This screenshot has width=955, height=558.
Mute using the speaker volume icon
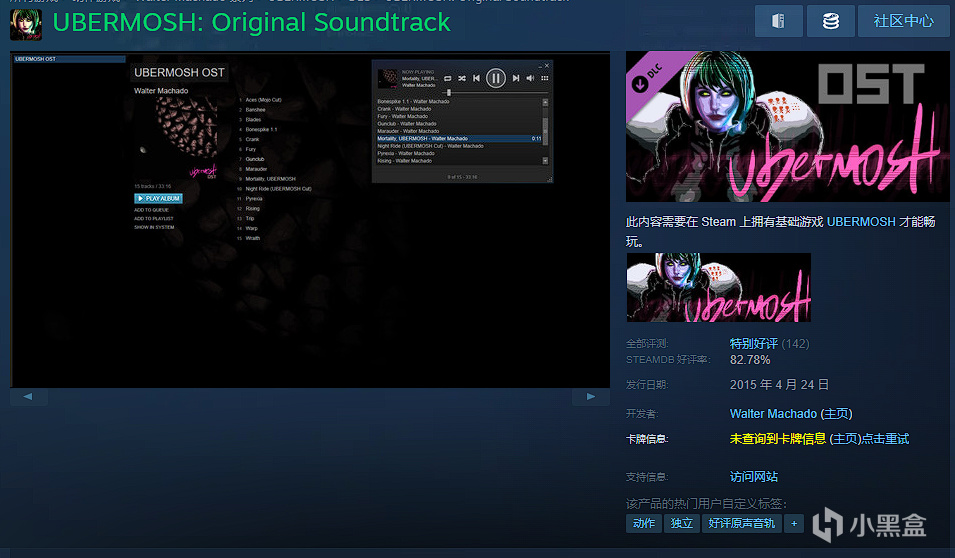(530, 78)
